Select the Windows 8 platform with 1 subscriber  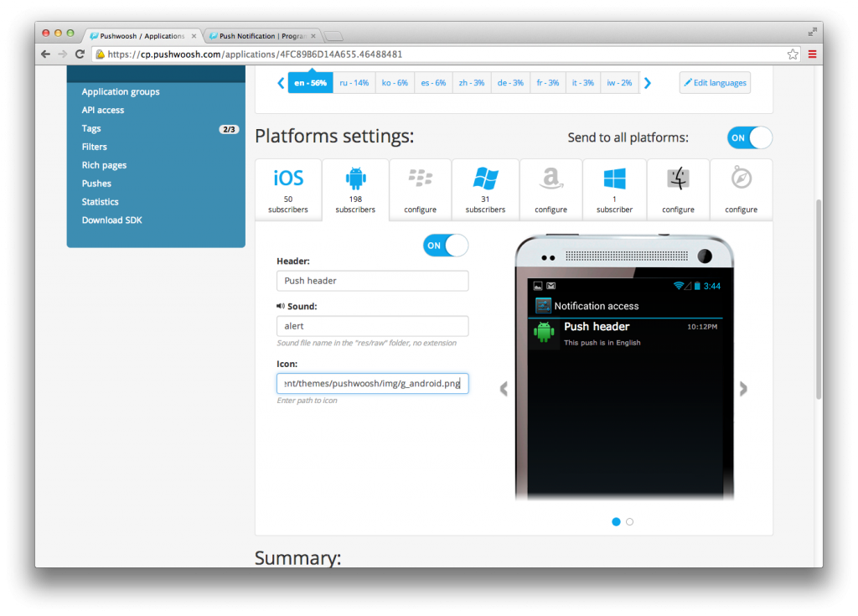click(614, 189)
